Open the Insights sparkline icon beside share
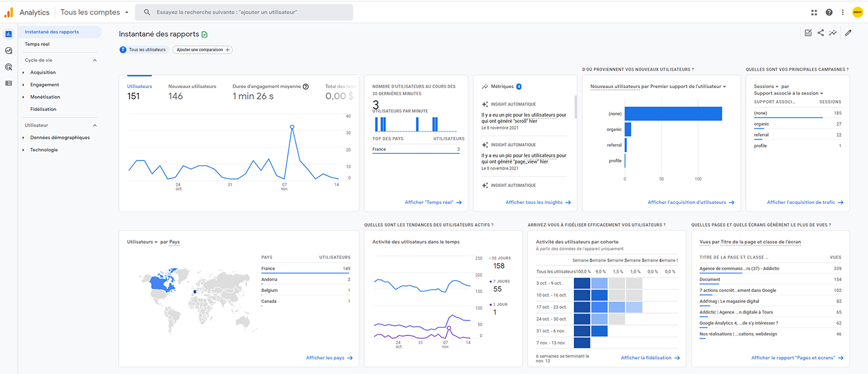 [832, 33]
